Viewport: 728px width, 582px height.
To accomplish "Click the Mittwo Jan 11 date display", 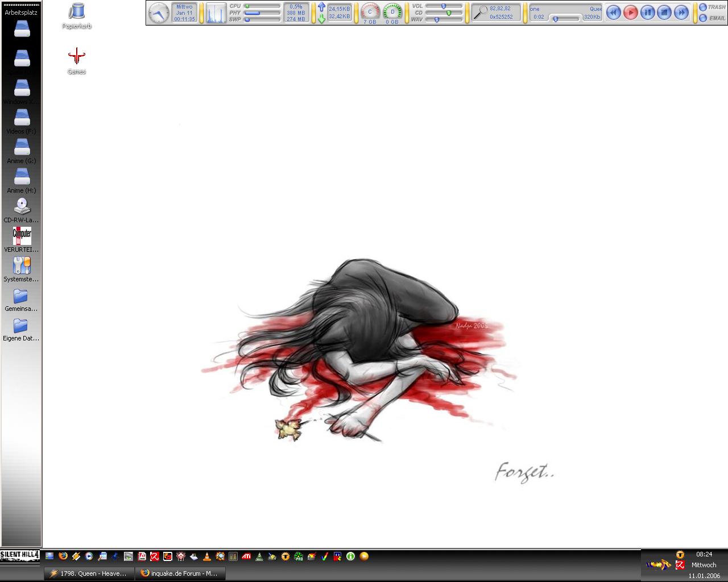I will click(184, 13).
